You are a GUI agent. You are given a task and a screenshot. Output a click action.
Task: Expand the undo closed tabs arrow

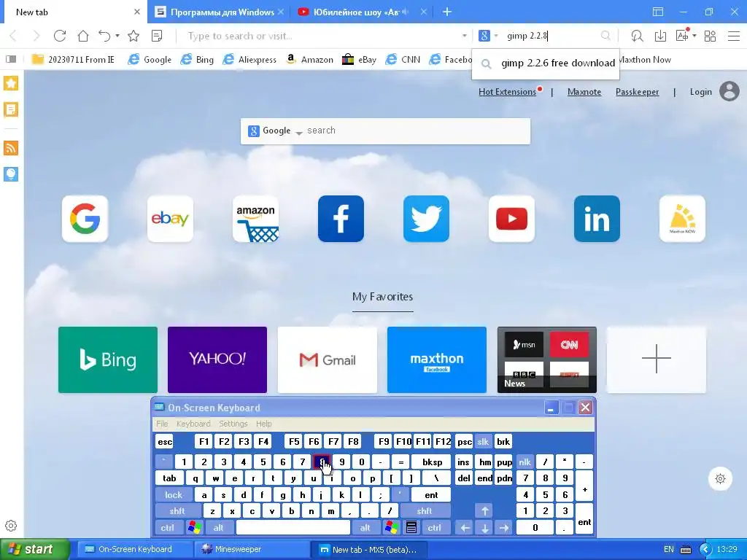tap(117, 36)
